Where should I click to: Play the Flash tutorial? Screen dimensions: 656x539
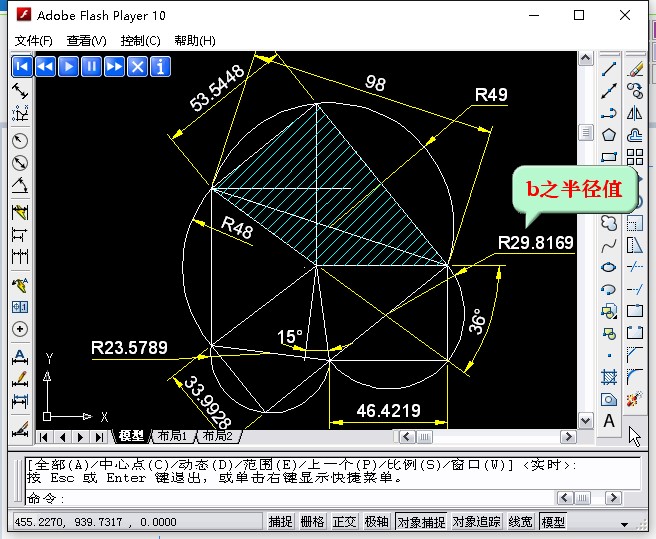pos(68,67)
